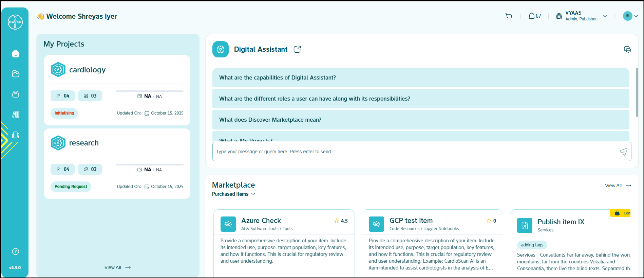This screenshot has height=278, width=644.
Task: Click the VYAAS organization building icon
Action: pyautogui.click(x=559, y=16)
